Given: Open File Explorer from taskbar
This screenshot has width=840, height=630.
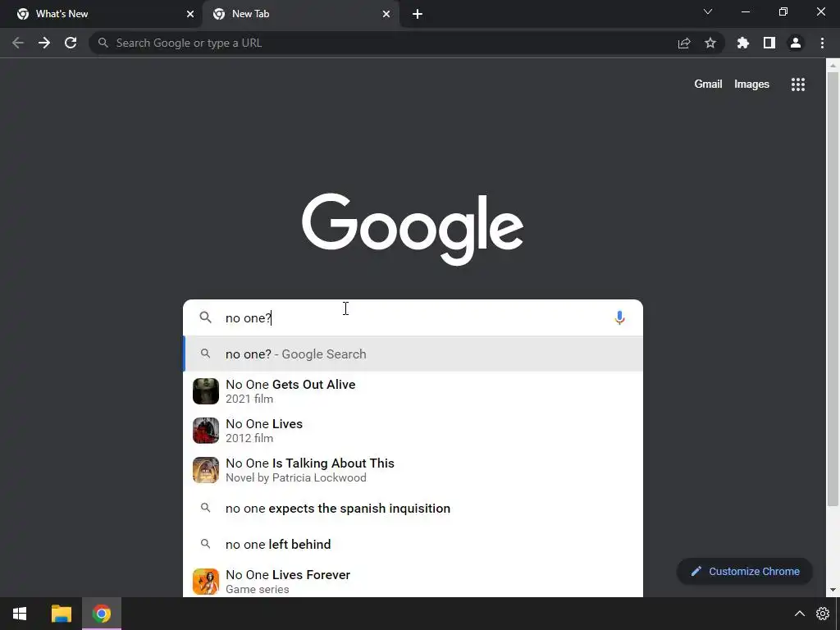Looking at the screenshot, I should (x=61, y=614).
